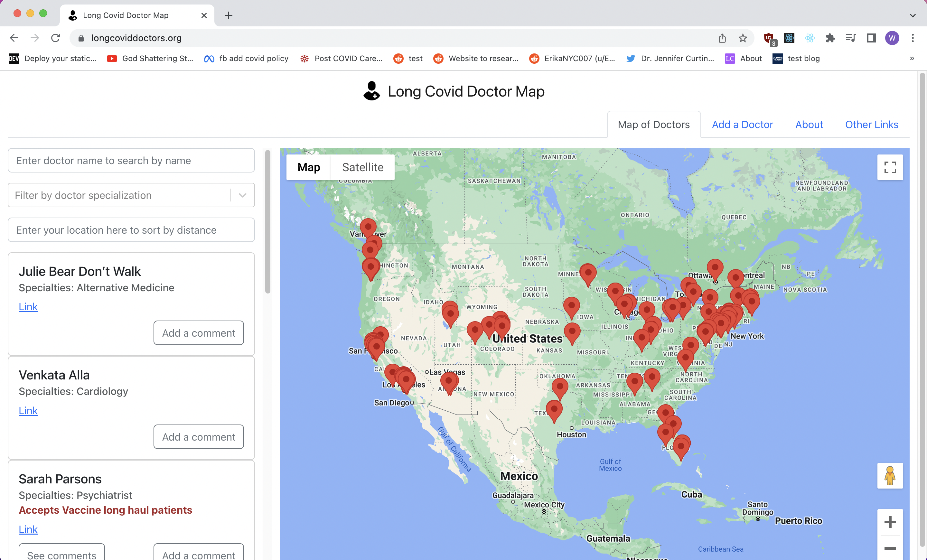The image size is (927, 560).
Task: Click the address bar URL
Action: (x=136, y=38)
